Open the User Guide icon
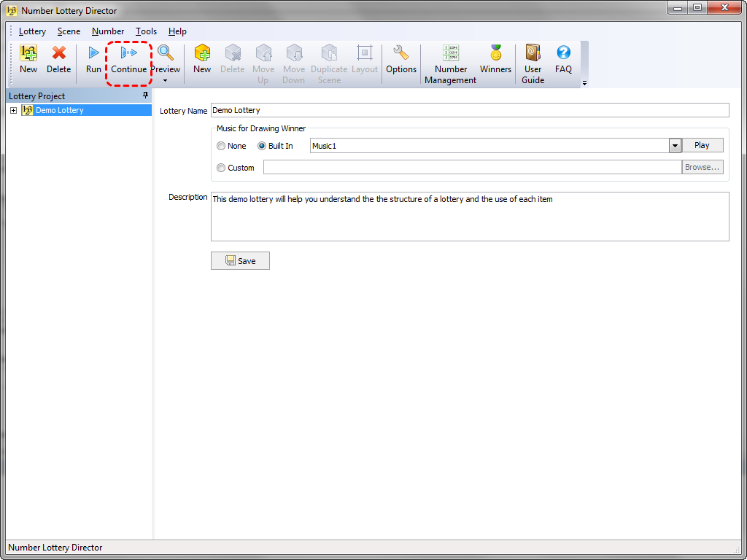The width and height of the screenshot is (747, 560). (x=533, y=54)
